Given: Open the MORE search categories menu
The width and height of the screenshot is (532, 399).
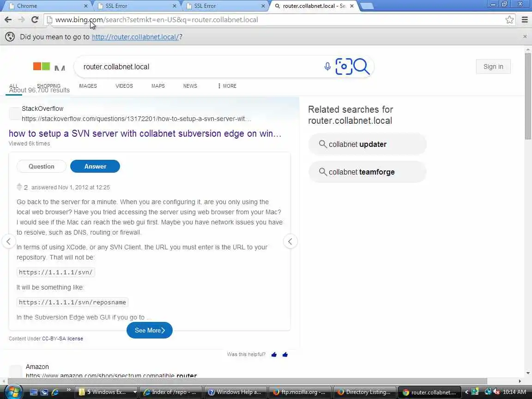Looking at the screenshot, I should click(227, 86).
